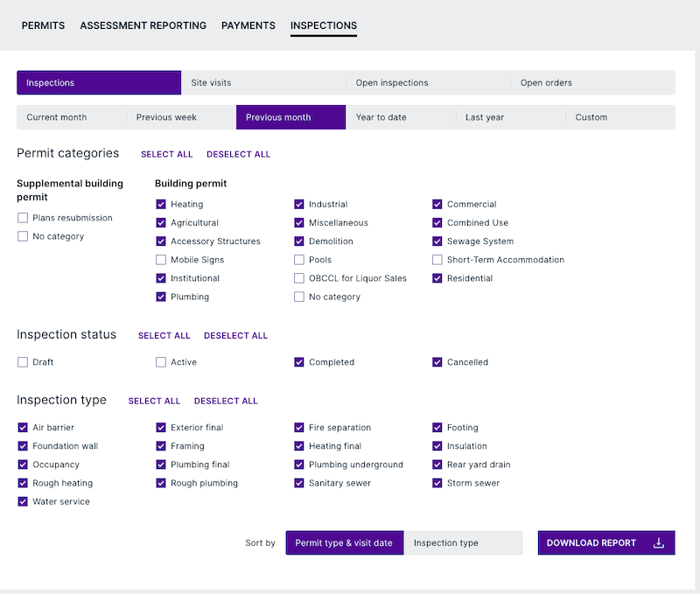The image size is (700, 594).
Task: Check the Draft inspection status
Action: click(x=23, y=362)
